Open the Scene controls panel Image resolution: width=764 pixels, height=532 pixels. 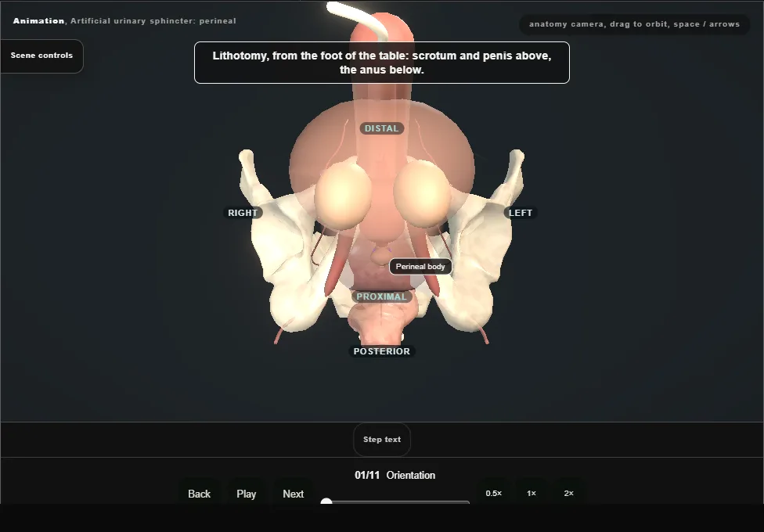tap(42, 56)
